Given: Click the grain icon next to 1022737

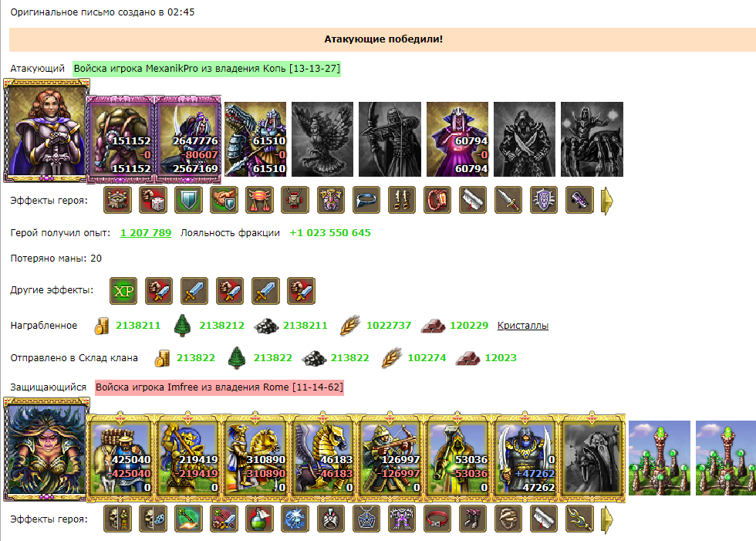Looking at the screenshot, I should [x=350, y=326].
